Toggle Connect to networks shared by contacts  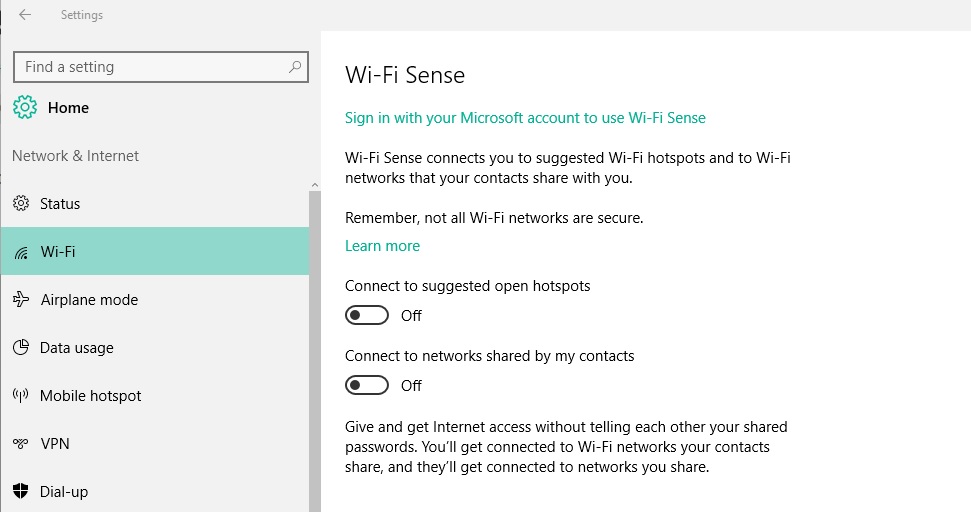pyautogui.click(x=367, y=385)
